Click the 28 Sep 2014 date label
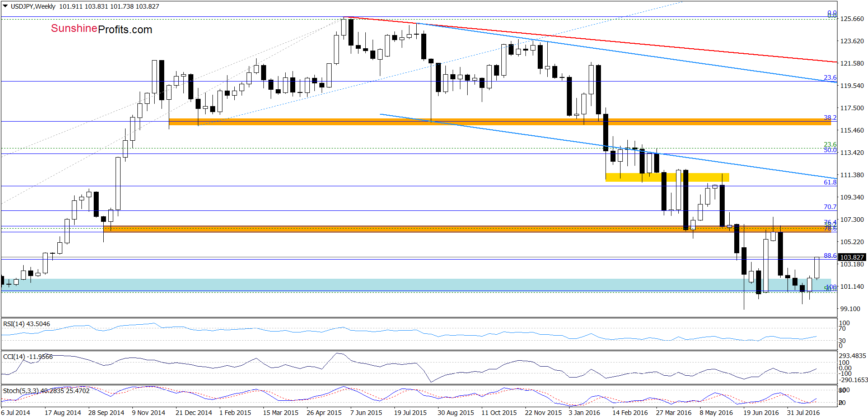Screen dimensions: 868x419 pyautogui.click(x=106, y=413)
